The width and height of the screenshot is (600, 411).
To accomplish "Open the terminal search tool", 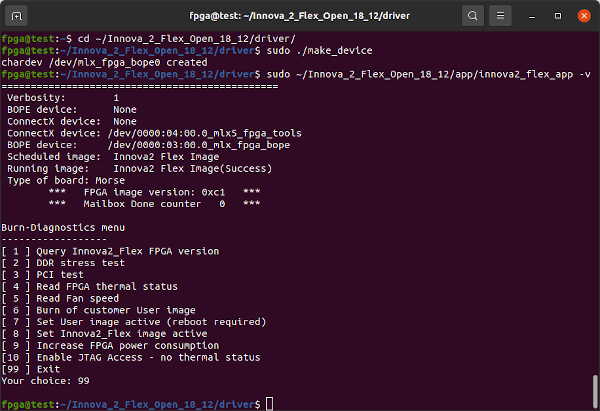I will click(473, 16).
